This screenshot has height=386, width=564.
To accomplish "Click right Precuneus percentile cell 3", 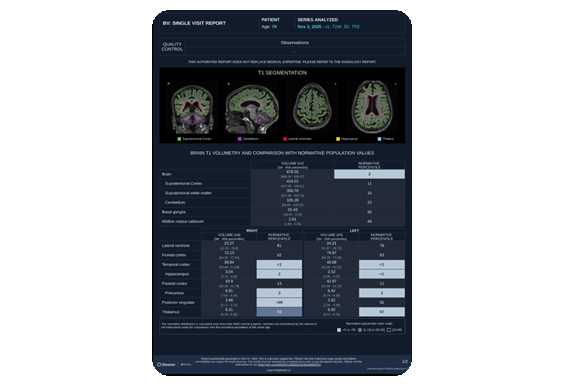I will coord(279,293).
